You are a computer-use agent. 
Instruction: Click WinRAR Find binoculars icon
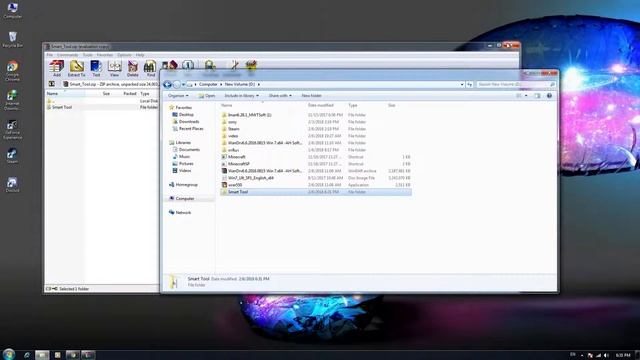tap(151, 68)
